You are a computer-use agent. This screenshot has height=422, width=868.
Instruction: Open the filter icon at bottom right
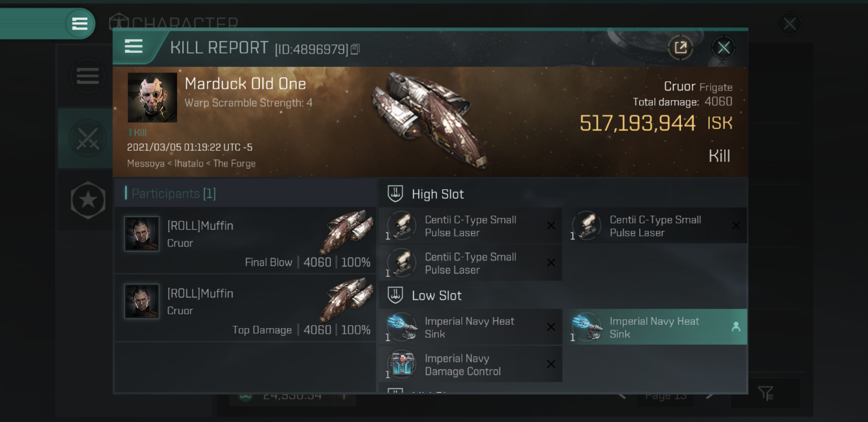pos(765,393)
